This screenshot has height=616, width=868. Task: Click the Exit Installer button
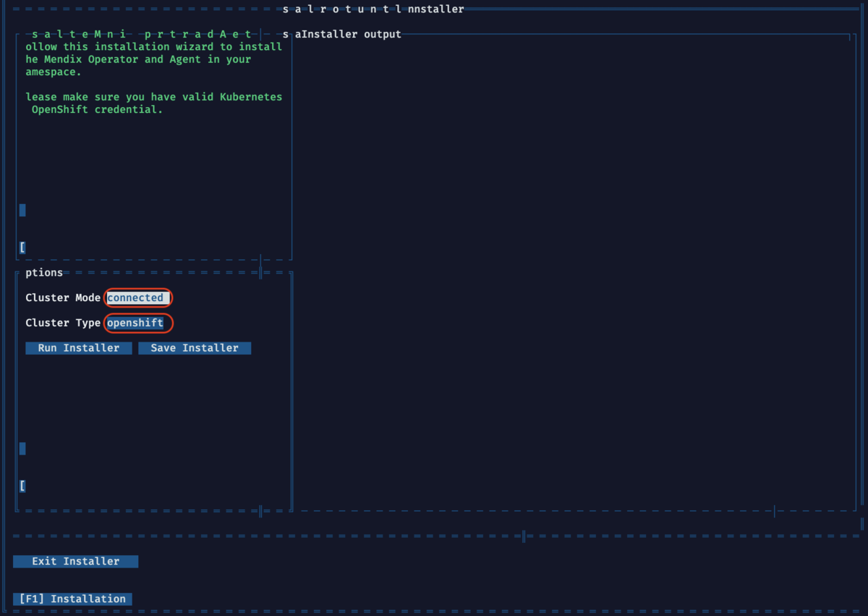76,561
